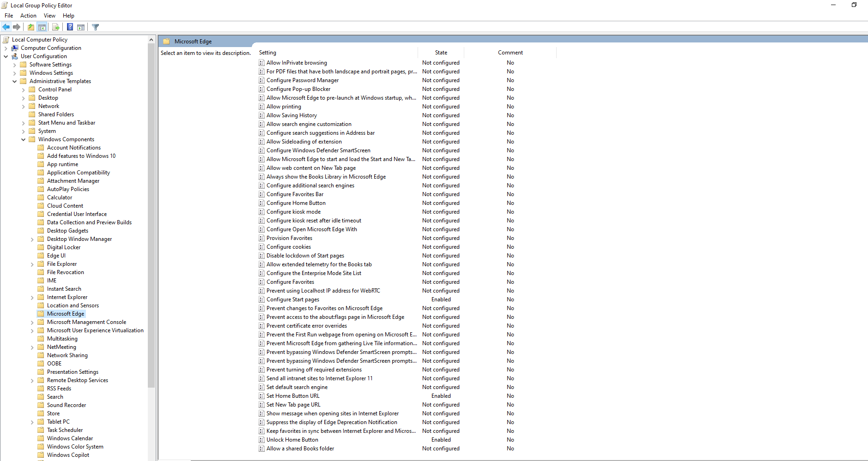Click the Microsoft Edge folder icon in tree
This screenshot has height=461, width=868.
click(x=41, y=314)
